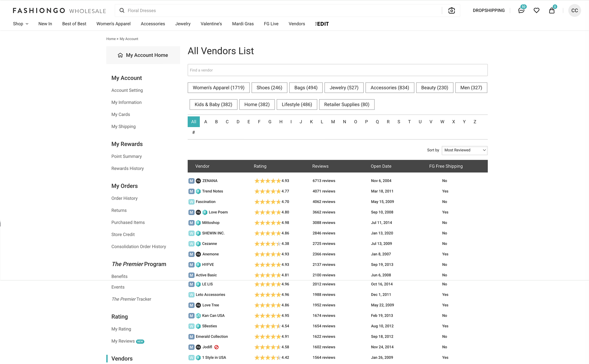This screenshot has height=364, width=589.
Task: Filter by Accessories (834)
Action: [x=390, y=88]
